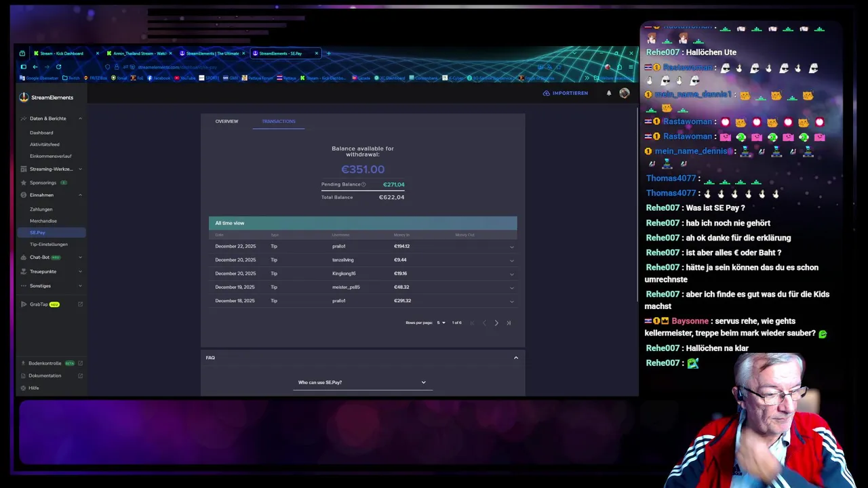Viewport: 868px width, 488px height.
Task: Switch to Armin_Thailand Stream browser tab
Action: click(138, 53)
